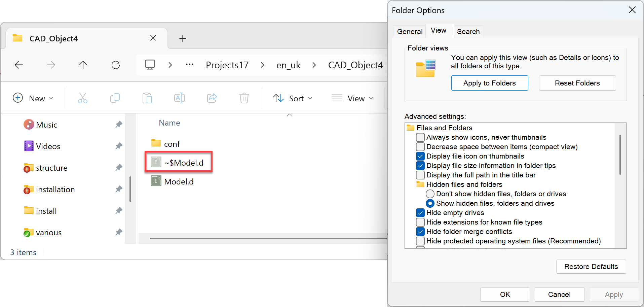Cut the selected file using toolbar icon
Image resolution: width=644 pixels, height=307 pixels.
tap(82, 98)
